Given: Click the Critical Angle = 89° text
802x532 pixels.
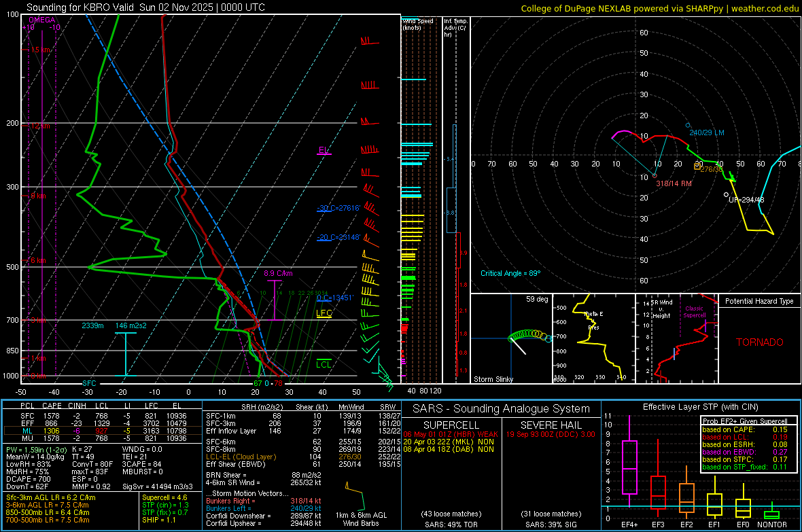Looking at the screenshot, I should click(510, 273).
